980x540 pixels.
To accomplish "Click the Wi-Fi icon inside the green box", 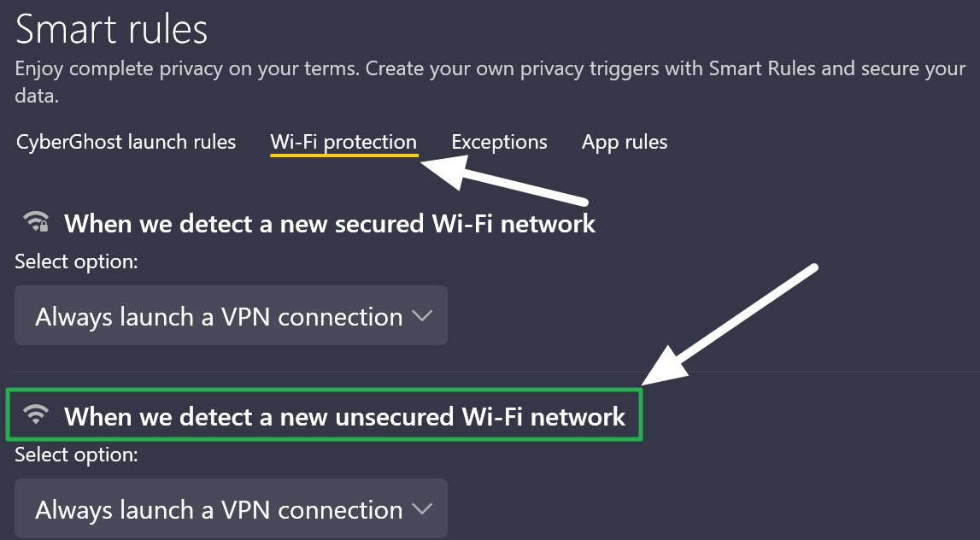I will pos(34,416).
